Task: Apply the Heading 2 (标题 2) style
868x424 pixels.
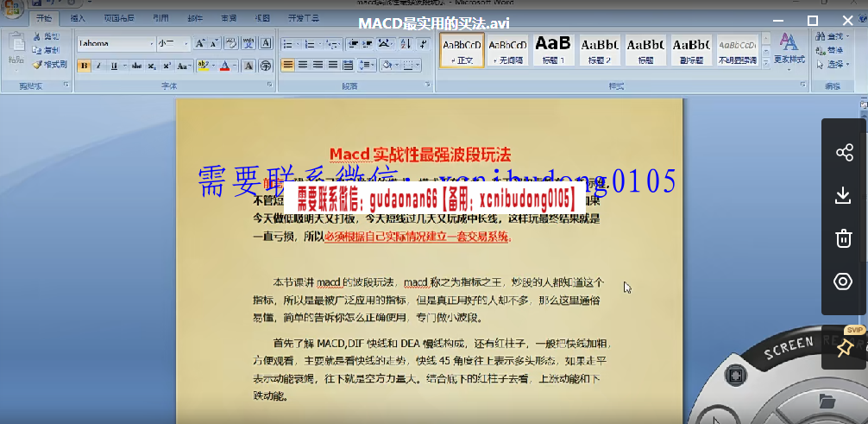Action: click(600, 50)
